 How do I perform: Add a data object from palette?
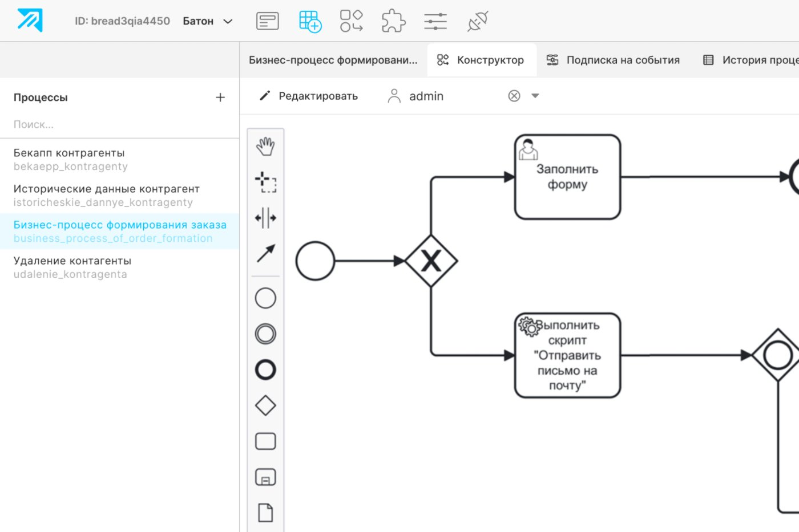[x=265, y=513]
